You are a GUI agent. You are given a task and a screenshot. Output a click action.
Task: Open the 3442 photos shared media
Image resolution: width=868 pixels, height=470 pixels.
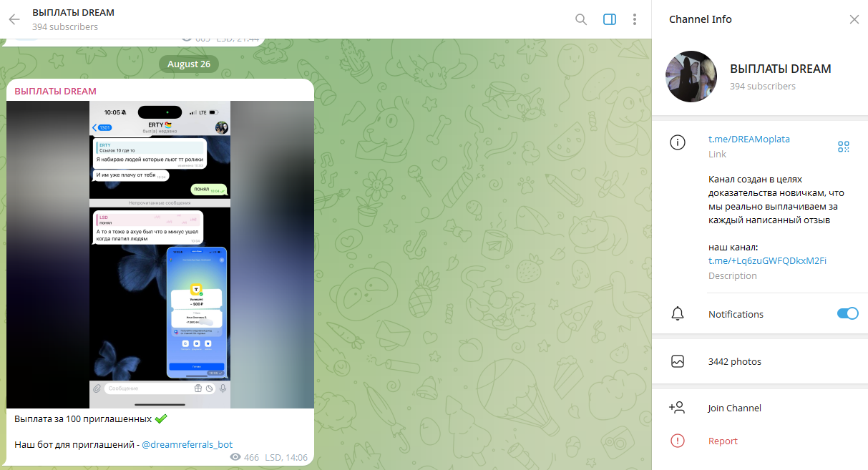734,361
